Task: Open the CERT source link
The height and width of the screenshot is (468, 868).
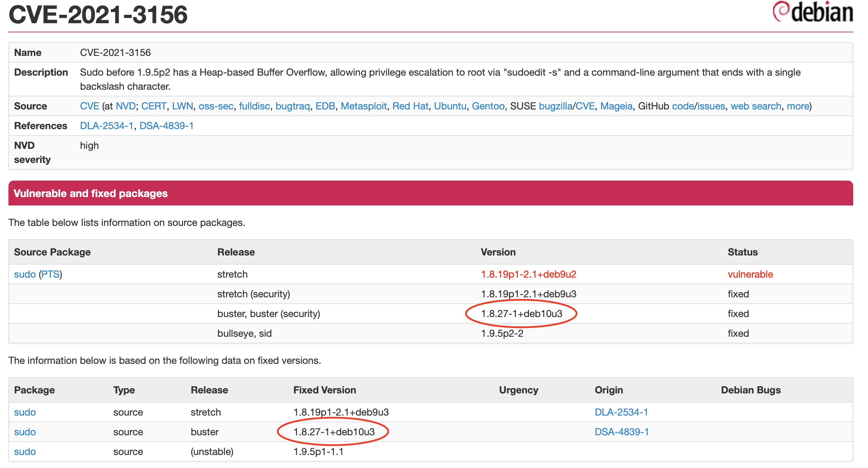Action: 153,106
